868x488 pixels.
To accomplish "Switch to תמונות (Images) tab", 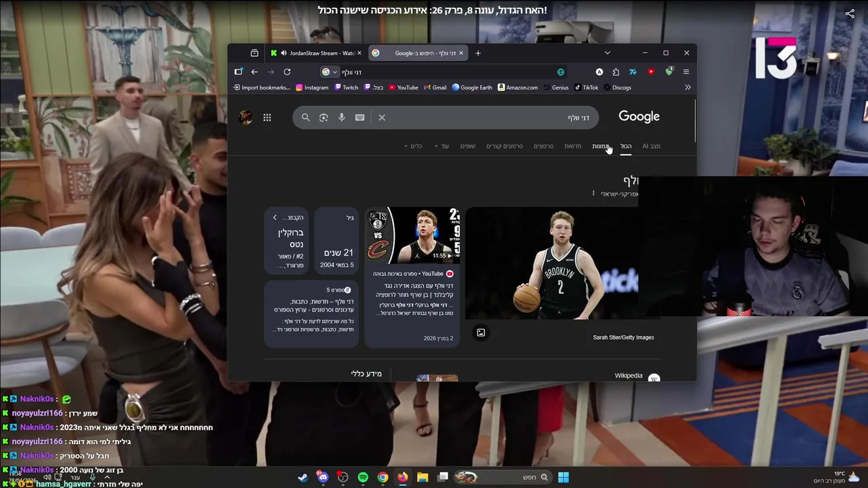I will tap(600, 146).
